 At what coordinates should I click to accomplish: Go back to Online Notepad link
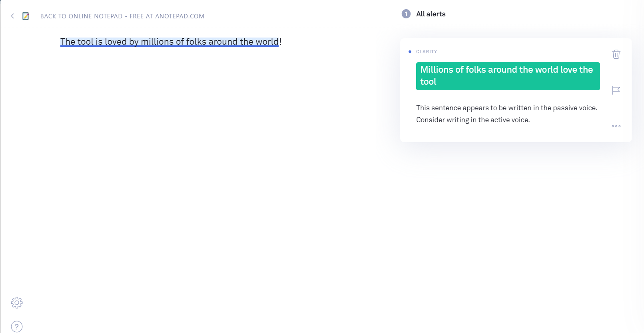(x=122, y=16)
